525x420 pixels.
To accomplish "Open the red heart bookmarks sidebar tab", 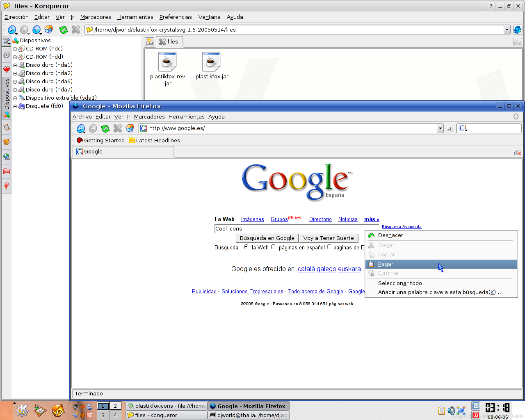I will (7, 69).
